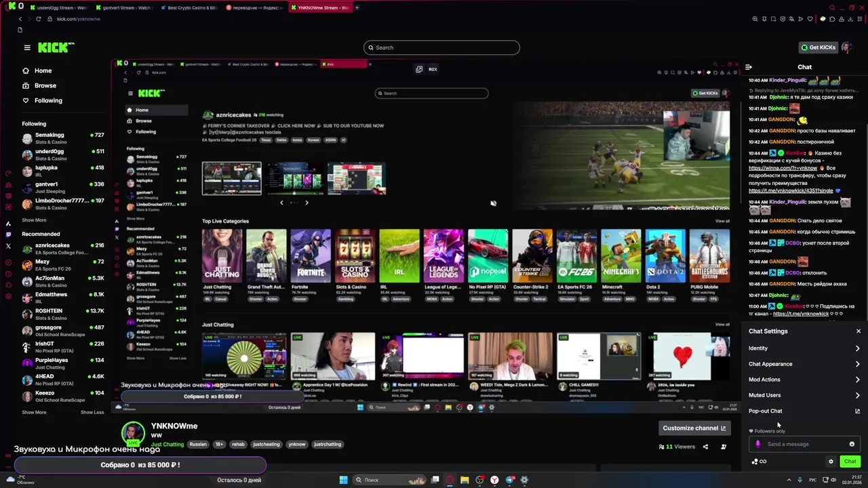This screenshot has width=868, height=488.
Task: Click the moderator user icon right of share
Action: click(724, 447)
